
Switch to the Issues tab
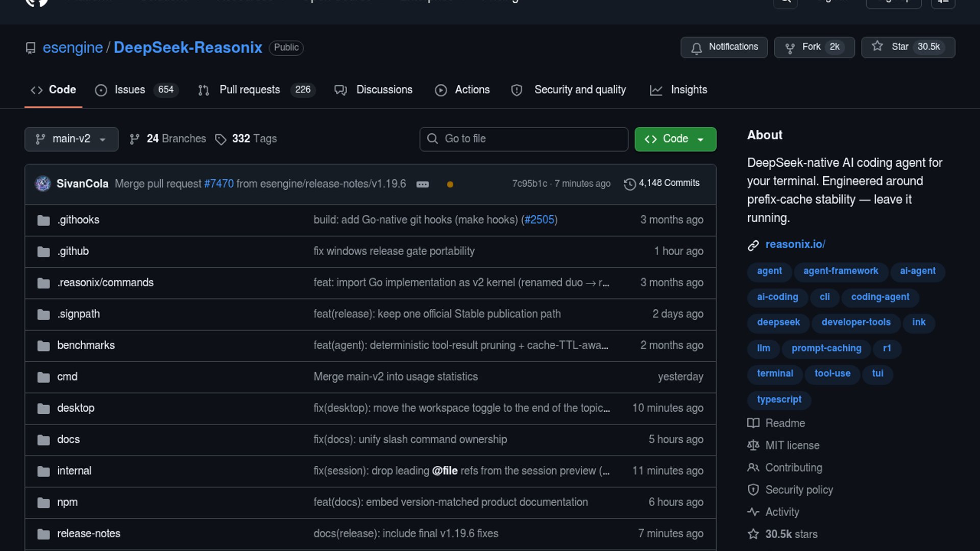pyautogui.click(x=136, y=90)
